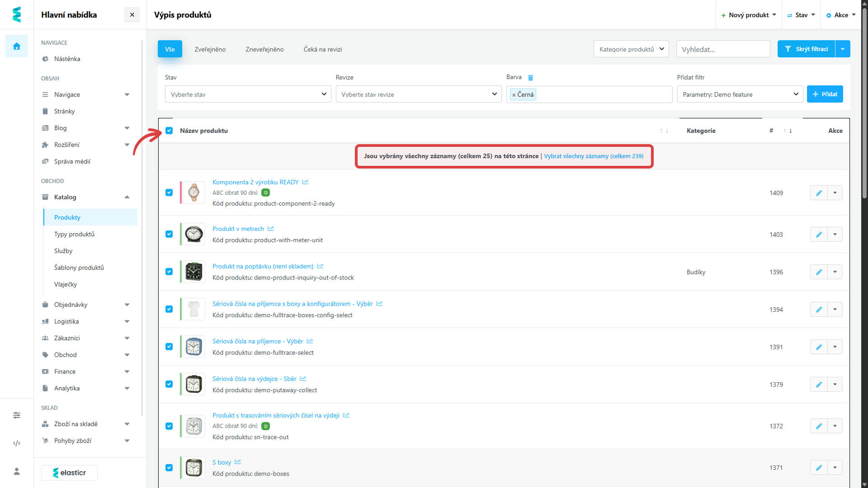Switch to the Zveřejněno tab
Viewport: 868px width, 488px height.
(x=210, y=49)
